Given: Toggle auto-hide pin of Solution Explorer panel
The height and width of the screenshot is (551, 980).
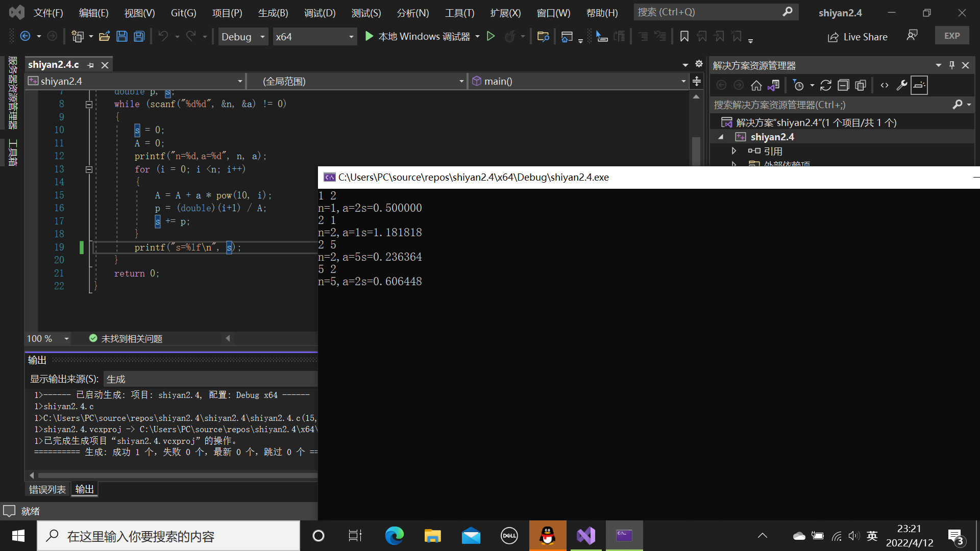Looking at the screenshot, I should pyautogui.click(x=952, y=65).
